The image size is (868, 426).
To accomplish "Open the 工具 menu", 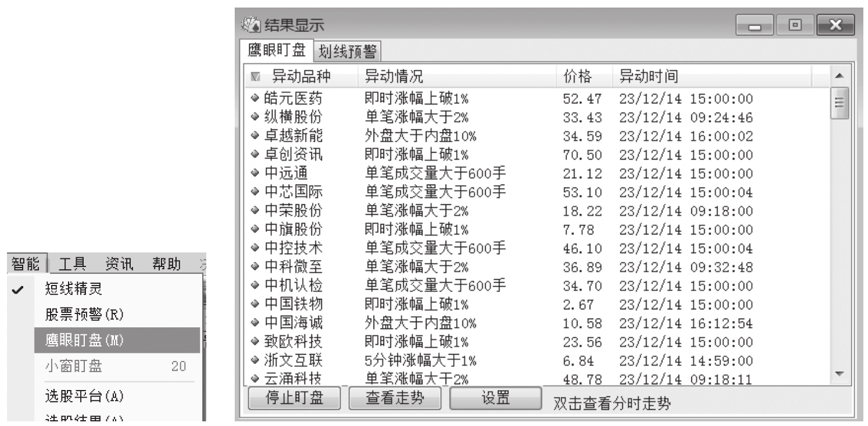I will (x=74, y=265).
